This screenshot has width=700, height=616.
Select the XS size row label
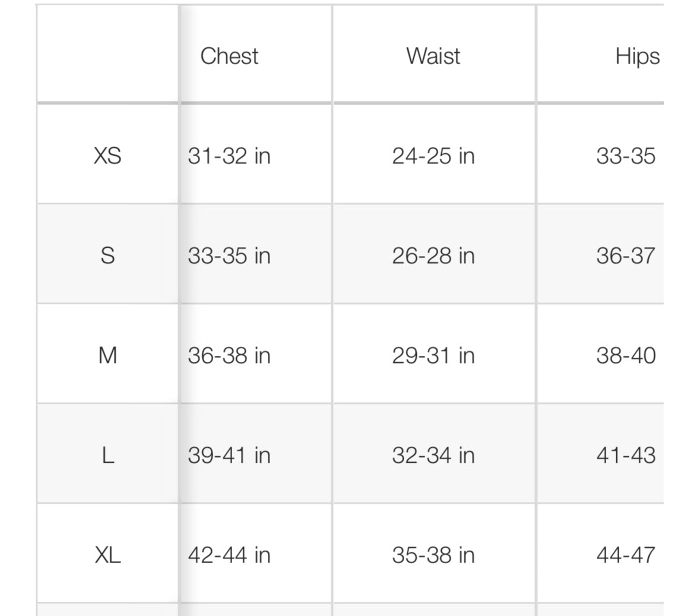click(107, 156)
